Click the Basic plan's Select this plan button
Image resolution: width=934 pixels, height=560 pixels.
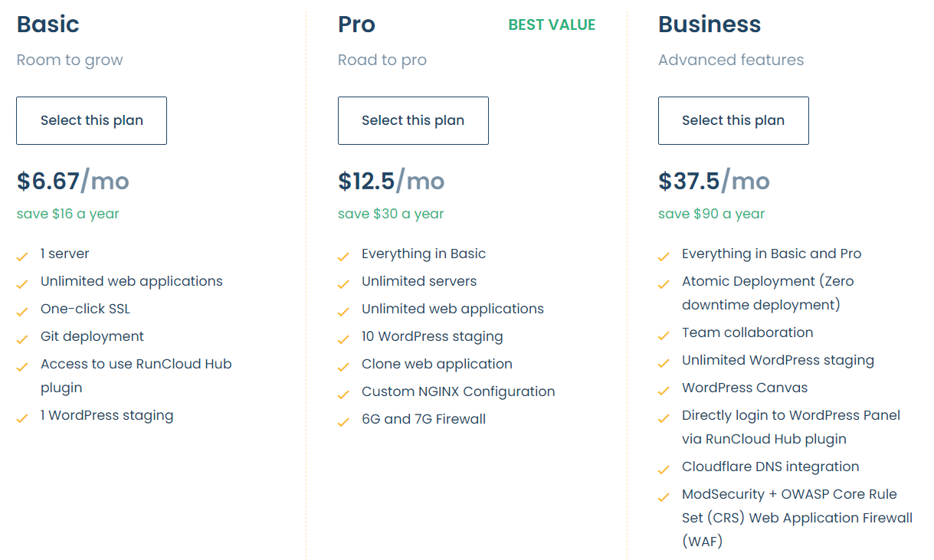click(x=91, y=120)
